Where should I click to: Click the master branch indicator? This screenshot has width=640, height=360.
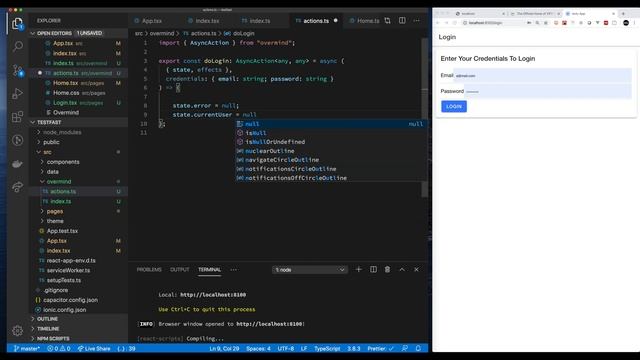coord(27,349)
